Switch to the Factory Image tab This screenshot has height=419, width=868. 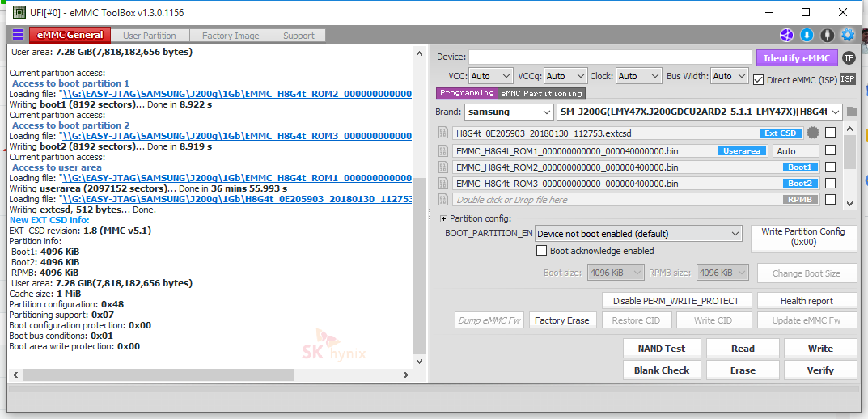pyautogui.click(x=231, y=36)
